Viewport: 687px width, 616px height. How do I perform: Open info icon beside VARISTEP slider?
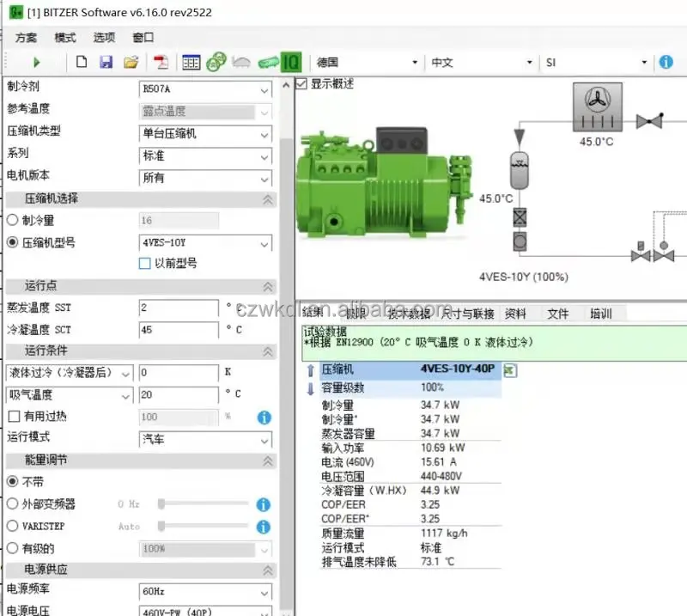point(263,527)
